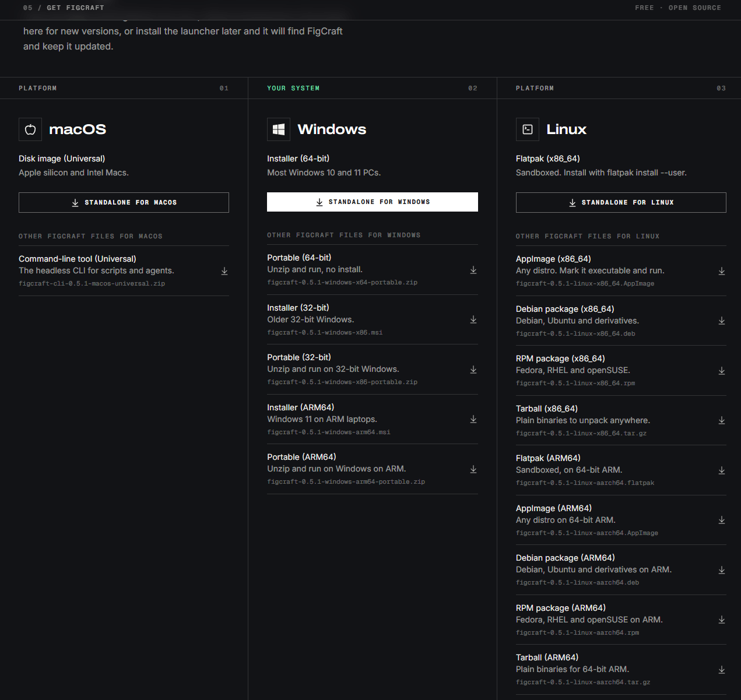Download Installer (32-bit) Windows msi

tap(473, 319)
